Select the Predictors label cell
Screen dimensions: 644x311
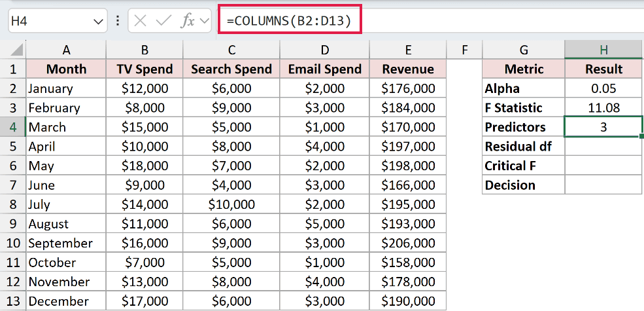(x=524, y=127)
